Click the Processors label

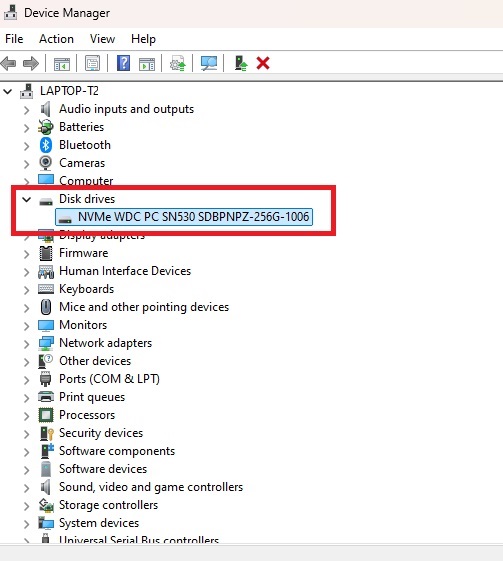(87, 415)
